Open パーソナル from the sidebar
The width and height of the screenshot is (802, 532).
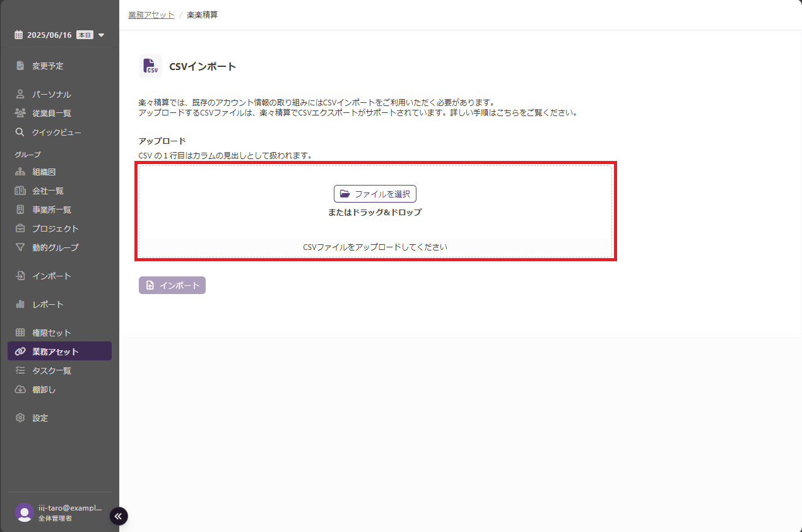51,94
